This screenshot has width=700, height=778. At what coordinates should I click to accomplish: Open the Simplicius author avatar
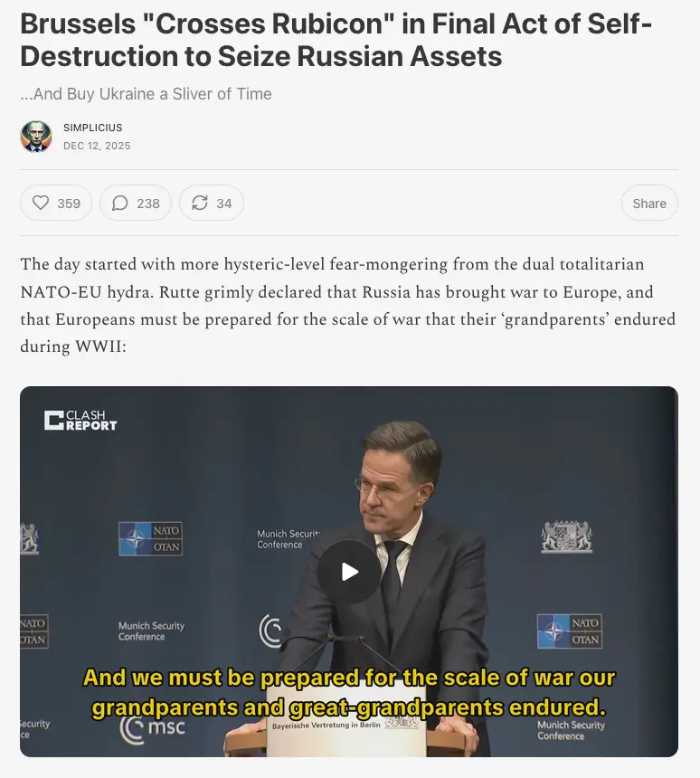click(36, 136)
